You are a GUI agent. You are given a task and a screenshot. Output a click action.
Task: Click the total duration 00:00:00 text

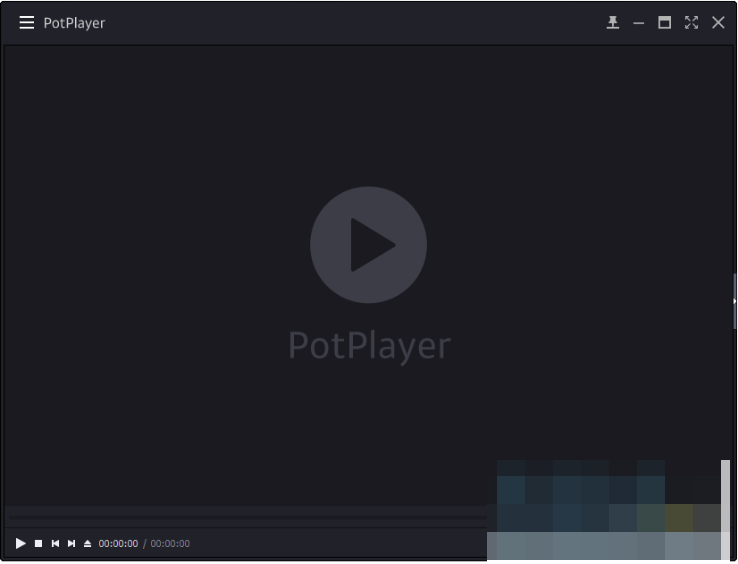pos(170,544)
